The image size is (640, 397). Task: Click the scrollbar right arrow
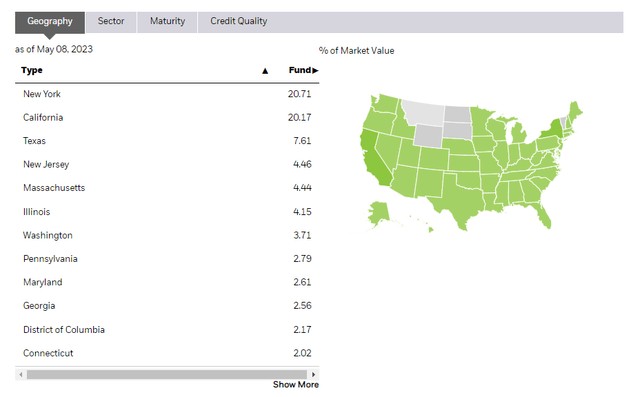click(x=313, y=374)
